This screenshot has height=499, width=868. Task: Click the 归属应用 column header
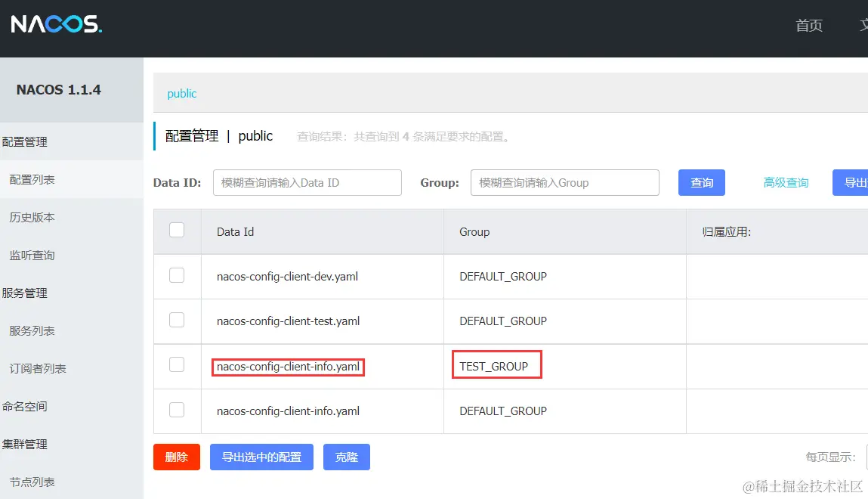[x=726, y=232]
